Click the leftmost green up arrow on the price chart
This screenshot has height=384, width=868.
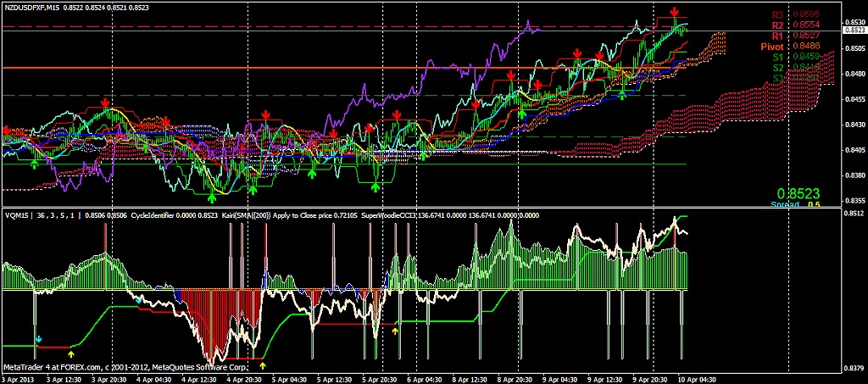click(34, 163)
